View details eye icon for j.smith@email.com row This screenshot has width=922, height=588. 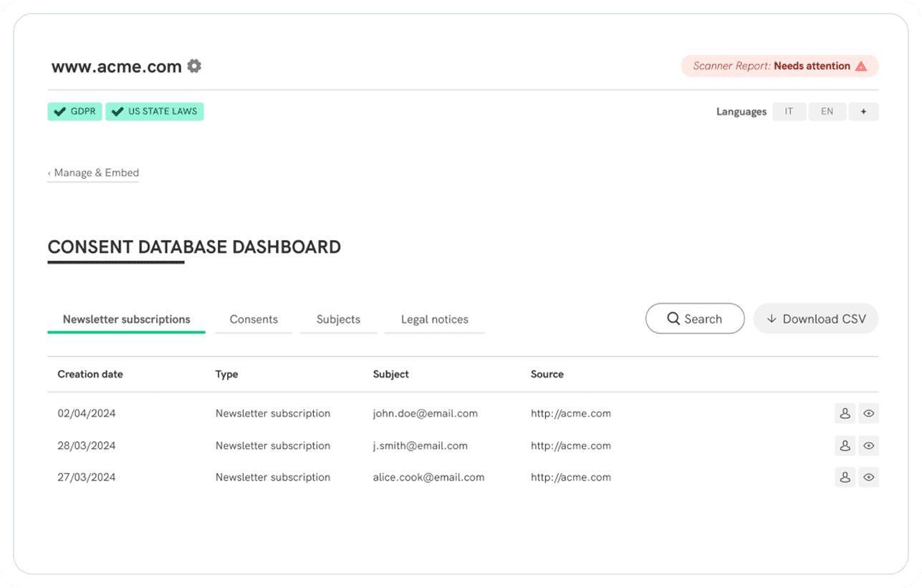[x=868, y=445]
